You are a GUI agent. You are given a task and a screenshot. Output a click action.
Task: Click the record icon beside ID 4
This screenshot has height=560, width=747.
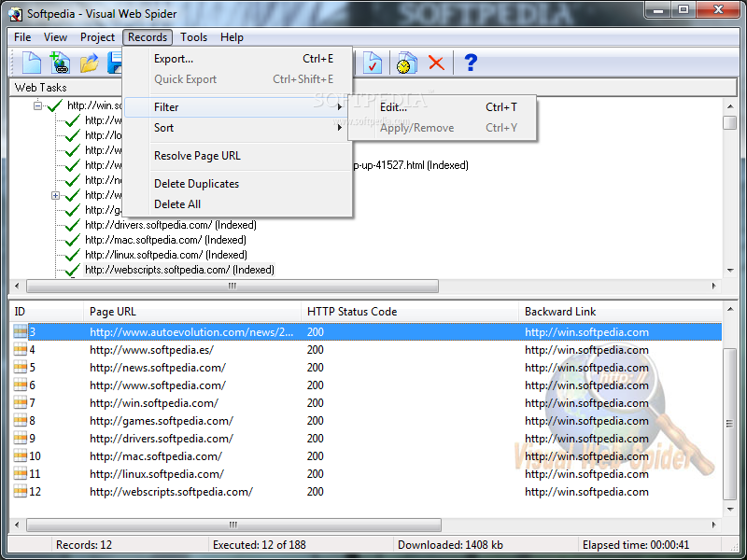pyautogui.click(x=20, y=349)
